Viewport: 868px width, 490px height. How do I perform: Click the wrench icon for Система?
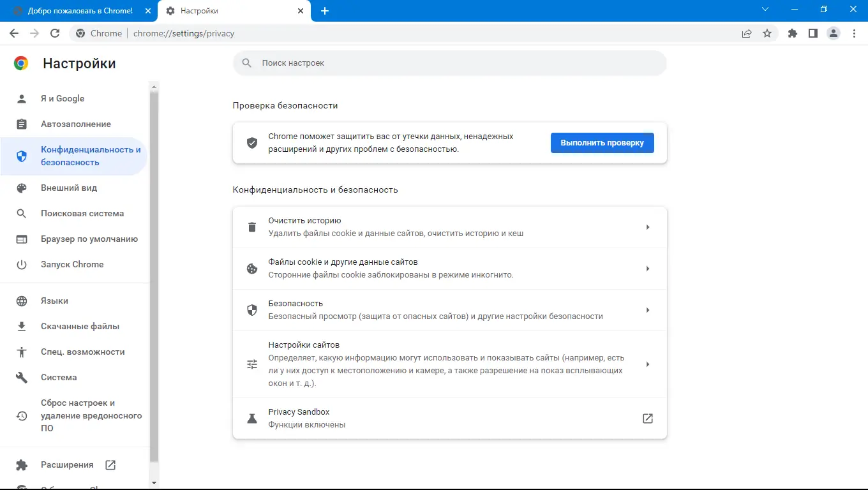coord(22,377)
